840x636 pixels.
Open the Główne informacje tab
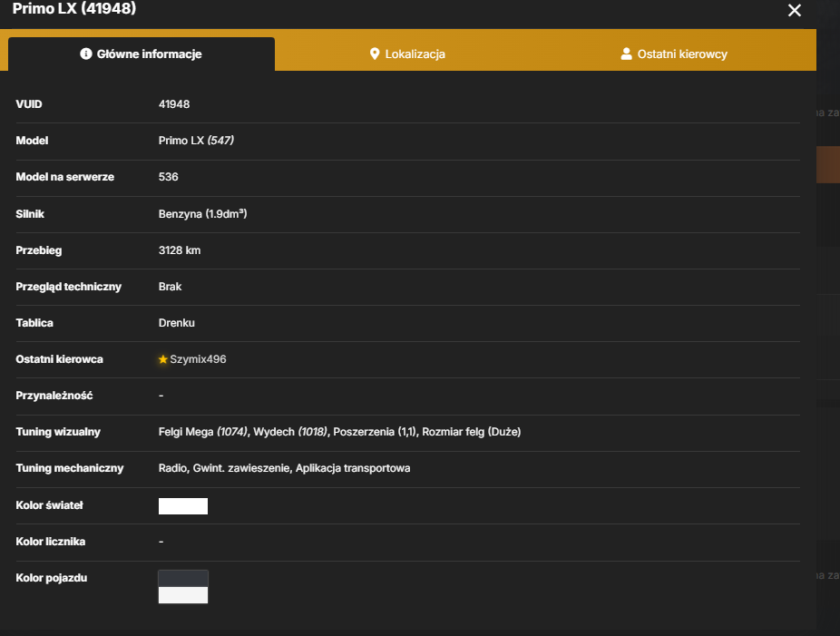click(x=142, y=54)
